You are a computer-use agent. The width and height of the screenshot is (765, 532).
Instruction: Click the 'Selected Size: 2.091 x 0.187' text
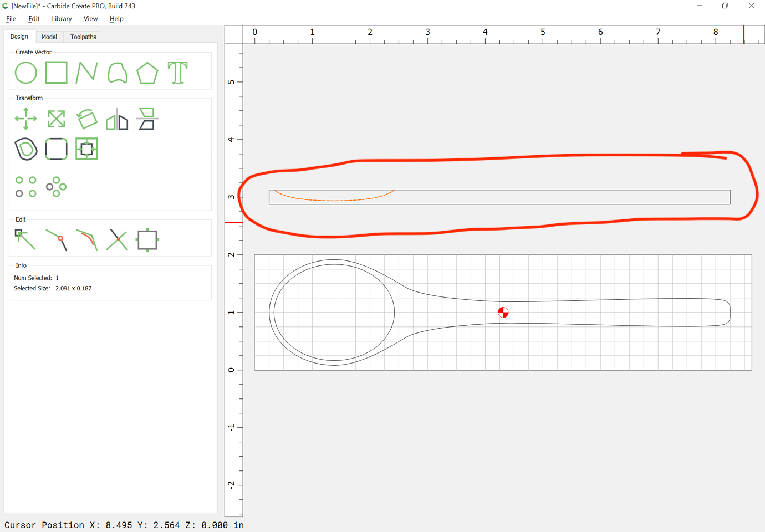pos(53,288)
